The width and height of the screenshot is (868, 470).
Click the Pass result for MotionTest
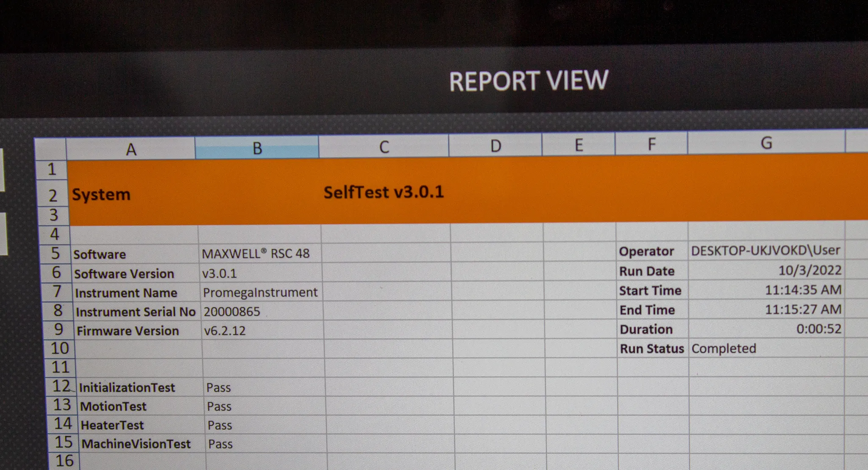pyautogui.click(x=266, y=406)
